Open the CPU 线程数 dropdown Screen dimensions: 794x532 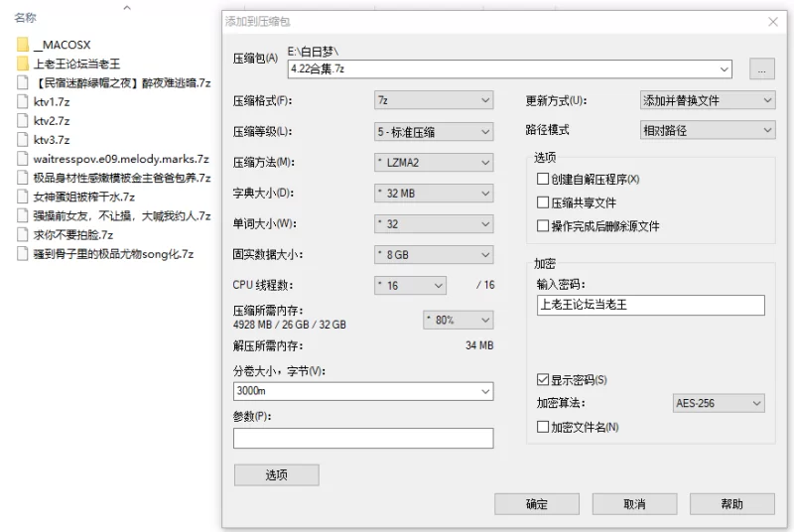(x=410, y=286)
